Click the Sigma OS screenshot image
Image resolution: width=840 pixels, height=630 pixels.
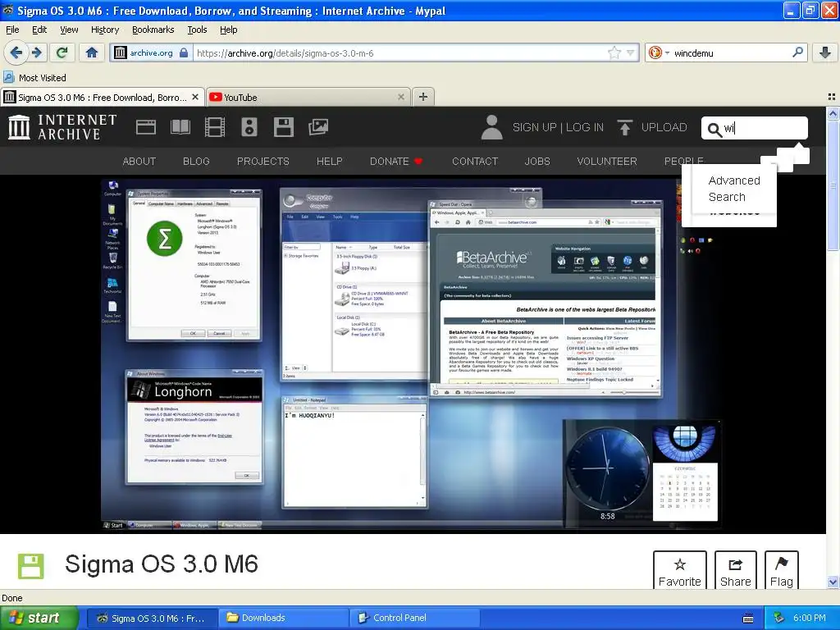pos(412,354)
